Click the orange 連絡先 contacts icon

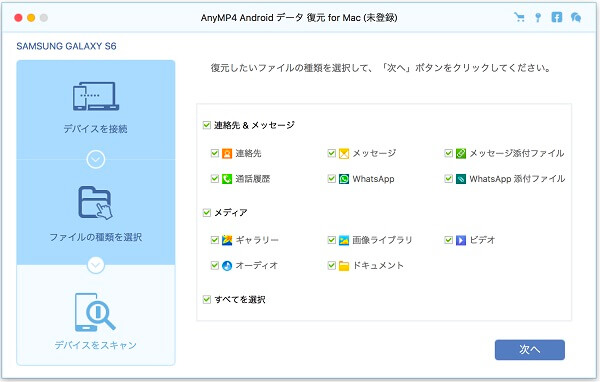227,153
